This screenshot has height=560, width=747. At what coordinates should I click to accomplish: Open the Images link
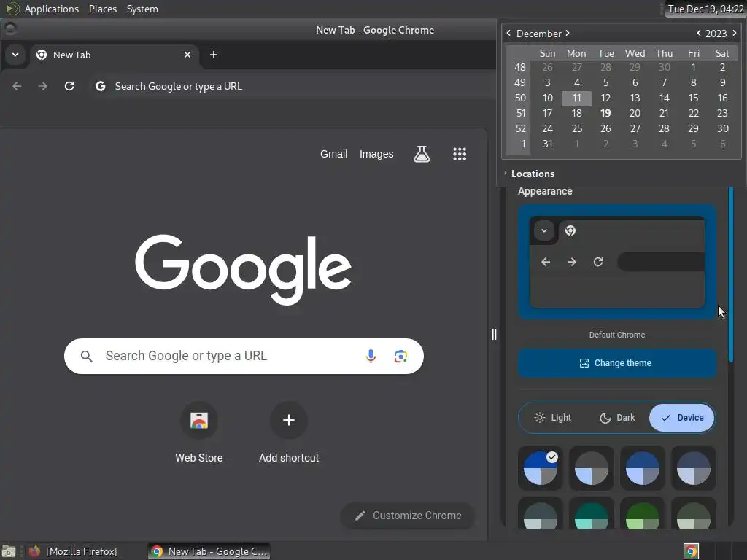click(376, 154)
